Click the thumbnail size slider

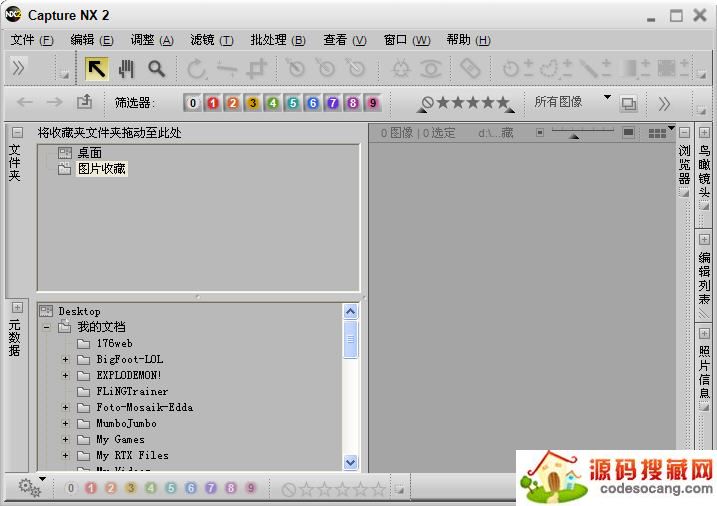coord(581,132)
